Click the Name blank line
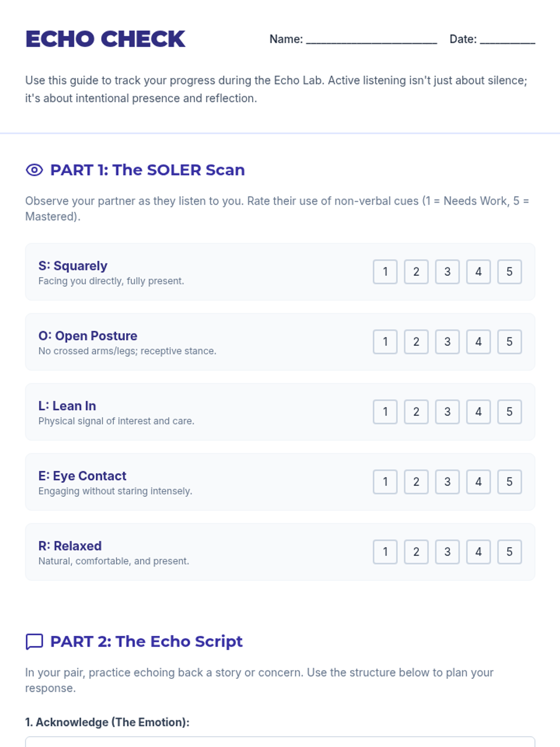The height and width of the screenshot is (747, 560). coord(371,40)
